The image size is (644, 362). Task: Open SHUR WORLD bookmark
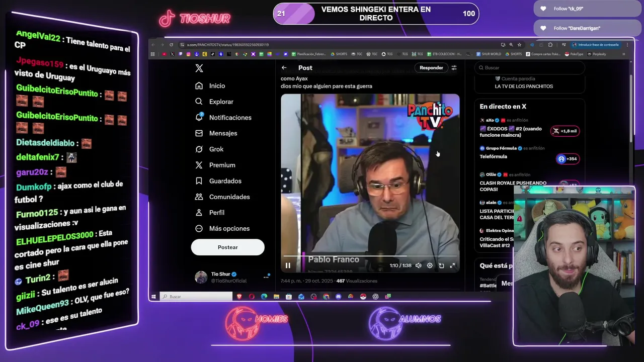[488, 54]
